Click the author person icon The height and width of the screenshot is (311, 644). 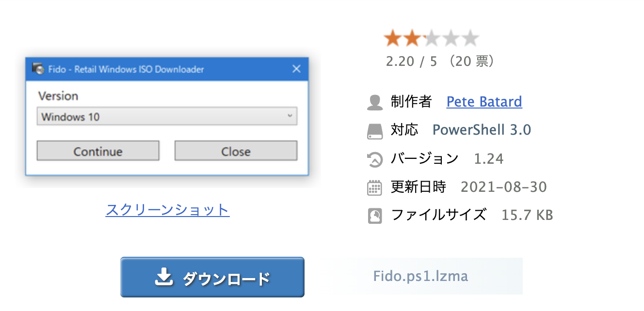click(375, 102)
